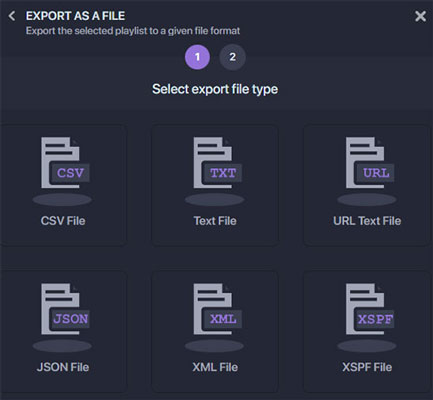Go back using the left chevron arrow
The width and height of the screenshot is (433, 400).
pyautogui.click(x=12, y=16)
